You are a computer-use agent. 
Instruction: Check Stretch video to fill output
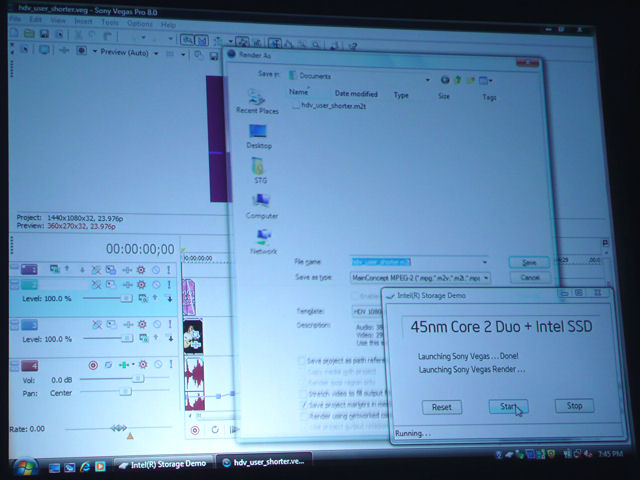(x=302, y=393)
